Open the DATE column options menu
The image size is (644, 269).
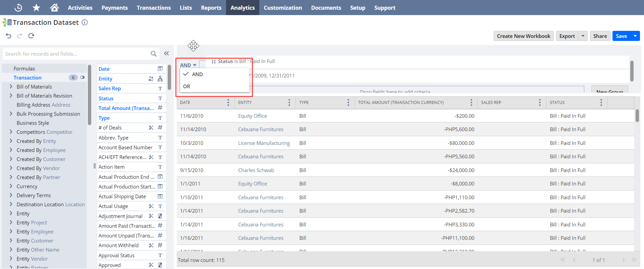[x=228, y=102]
